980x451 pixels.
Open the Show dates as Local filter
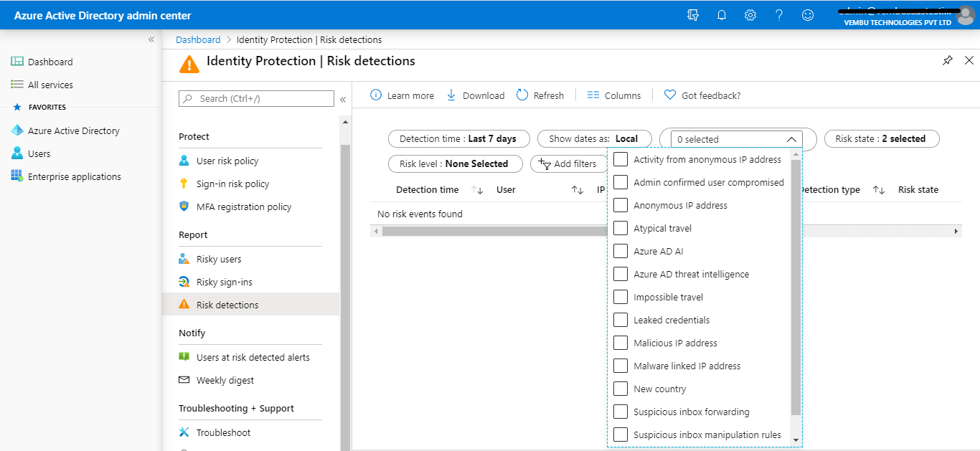[x=593, y=139]
